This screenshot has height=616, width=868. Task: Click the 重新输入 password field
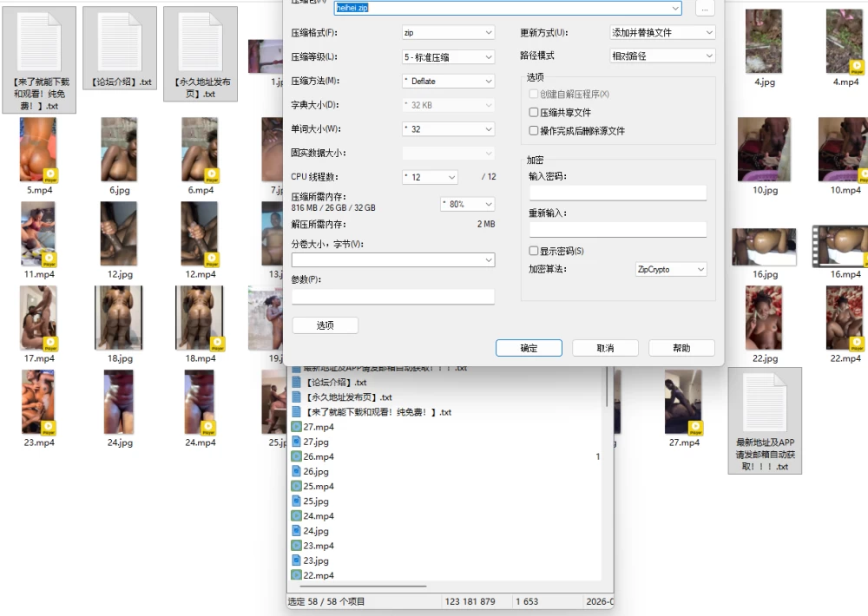[618, 230]
